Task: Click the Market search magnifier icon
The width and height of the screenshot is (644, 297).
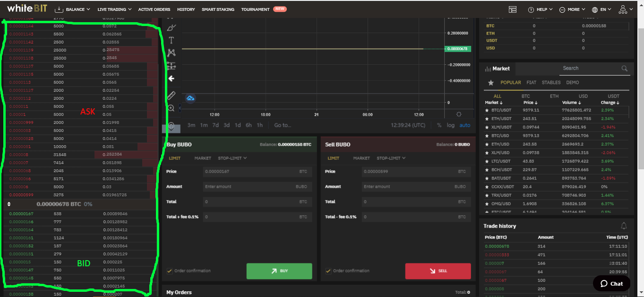Action: tap(625, 69)
